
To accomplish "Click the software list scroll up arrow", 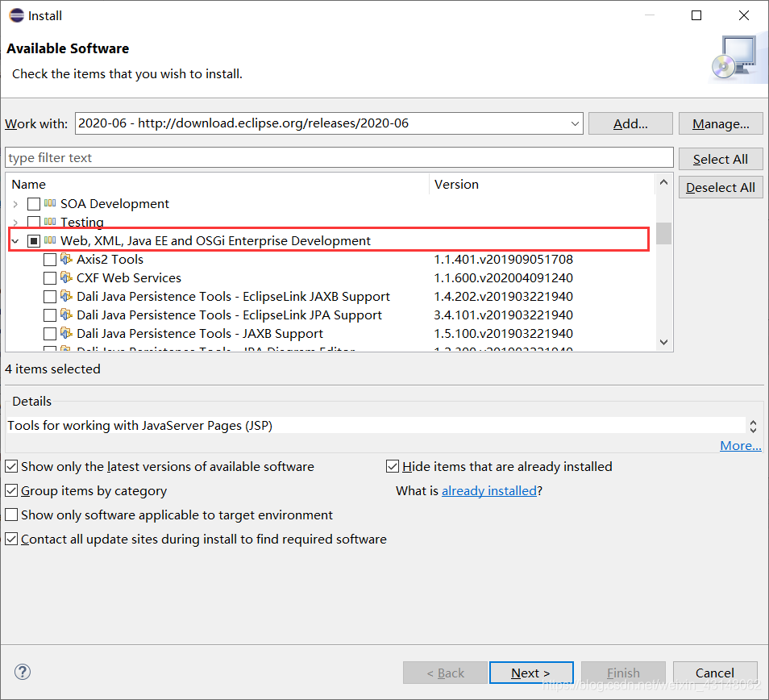I will (x=663, y=182).
